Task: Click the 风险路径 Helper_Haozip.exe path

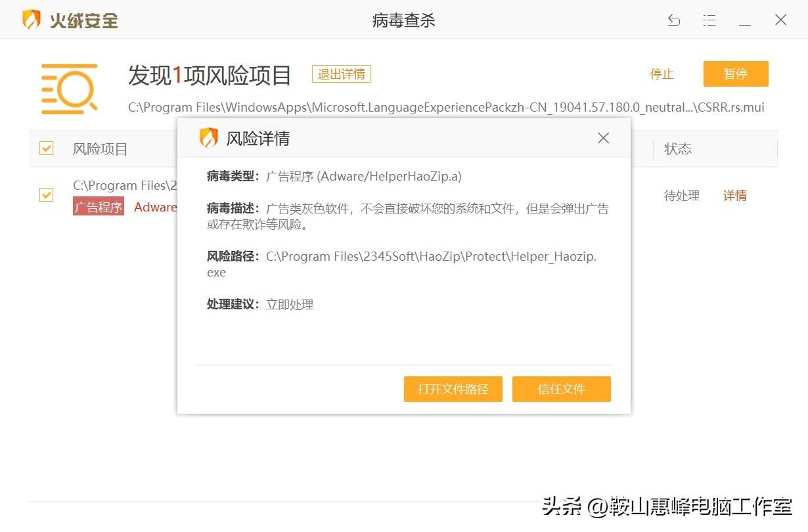Action: tap(402, 264)
